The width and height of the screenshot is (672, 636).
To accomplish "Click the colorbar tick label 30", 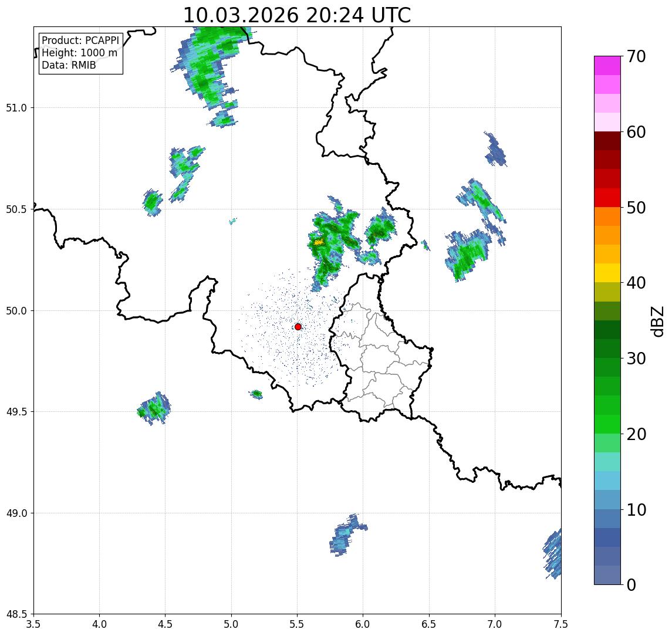I will 636,358.
